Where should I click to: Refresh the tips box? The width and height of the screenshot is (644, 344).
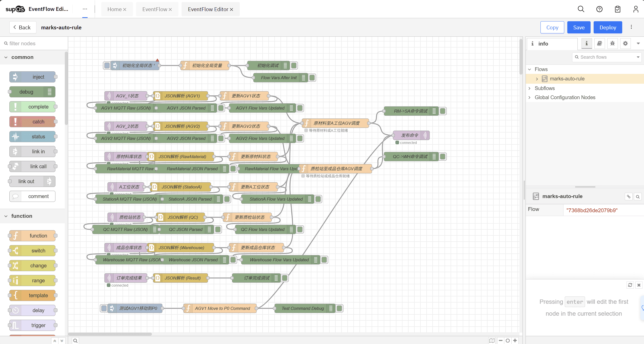click(630, 285)
